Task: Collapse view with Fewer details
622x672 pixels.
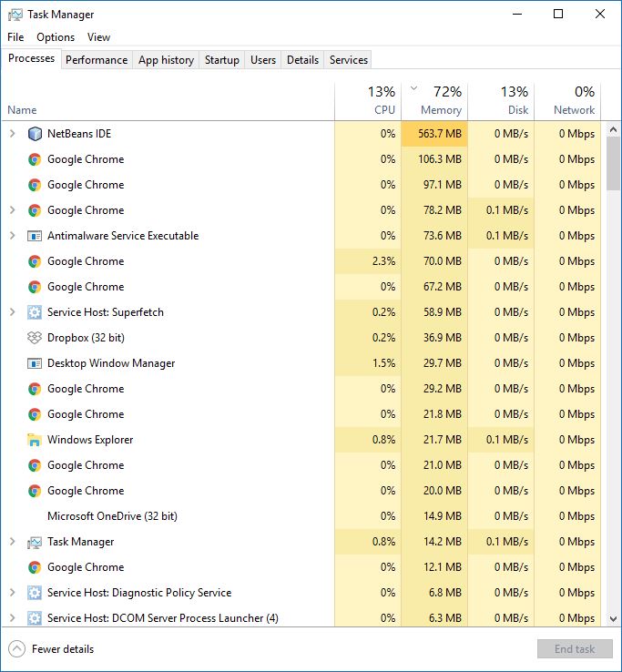Action: coord(51,649)
